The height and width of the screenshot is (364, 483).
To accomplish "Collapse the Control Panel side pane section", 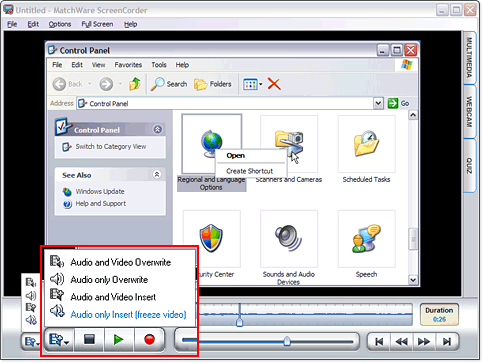I will click(158, 129).
